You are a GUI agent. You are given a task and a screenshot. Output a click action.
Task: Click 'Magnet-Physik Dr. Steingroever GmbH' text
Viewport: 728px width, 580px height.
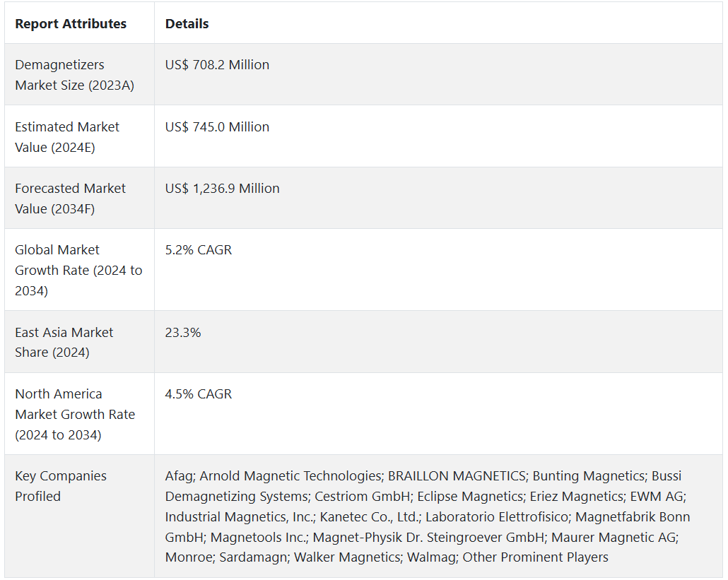click(x=428, y=538)
